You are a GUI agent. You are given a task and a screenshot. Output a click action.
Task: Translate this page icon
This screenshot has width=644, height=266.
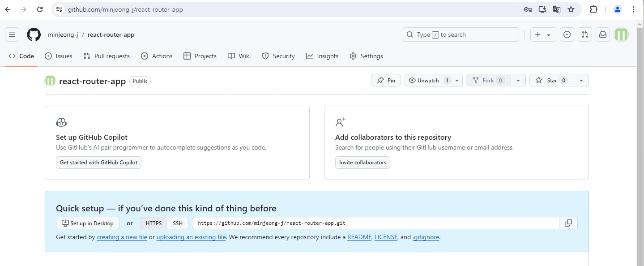(x=557, y=9)
